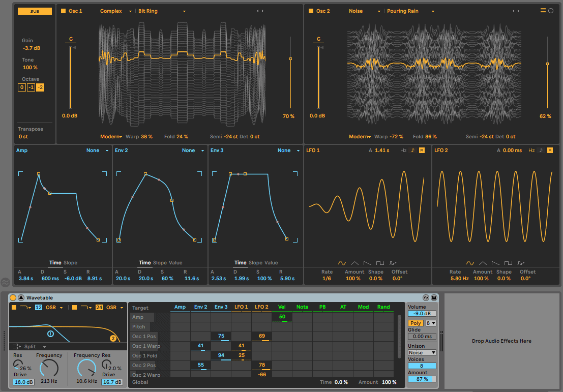Enable Filter 2 with its orange square toggle

point(74,307)
